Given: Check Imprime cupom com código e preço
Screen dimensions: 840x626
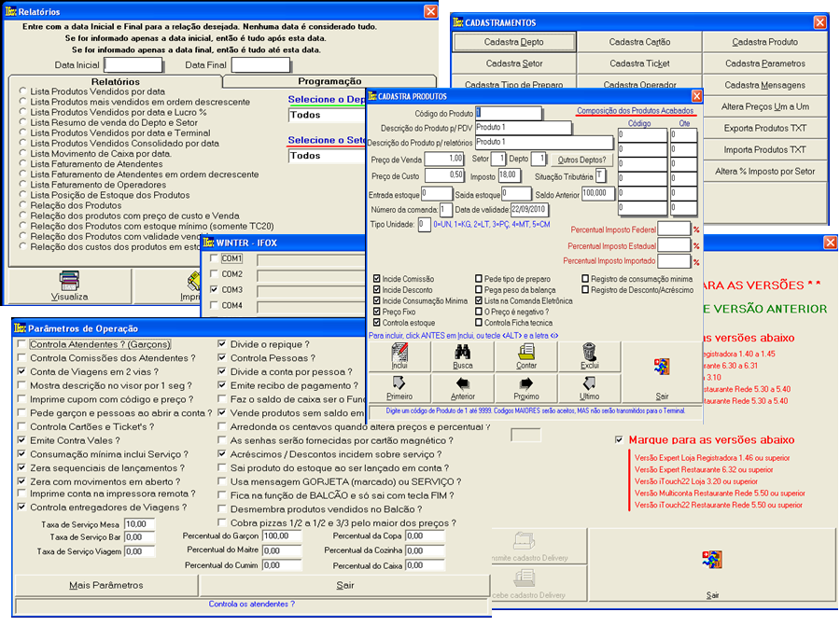Looking at the screenshot, I should 21,399.
